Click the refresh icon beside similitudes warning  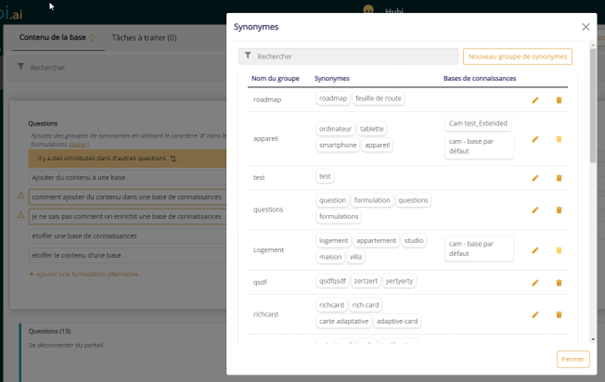(x=173, y=159)
